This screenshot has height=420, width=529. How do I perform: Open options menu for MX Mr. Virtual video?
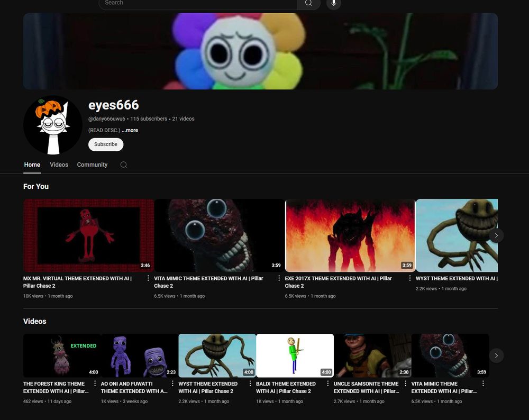pyautogui.click(x=148, y=278)
